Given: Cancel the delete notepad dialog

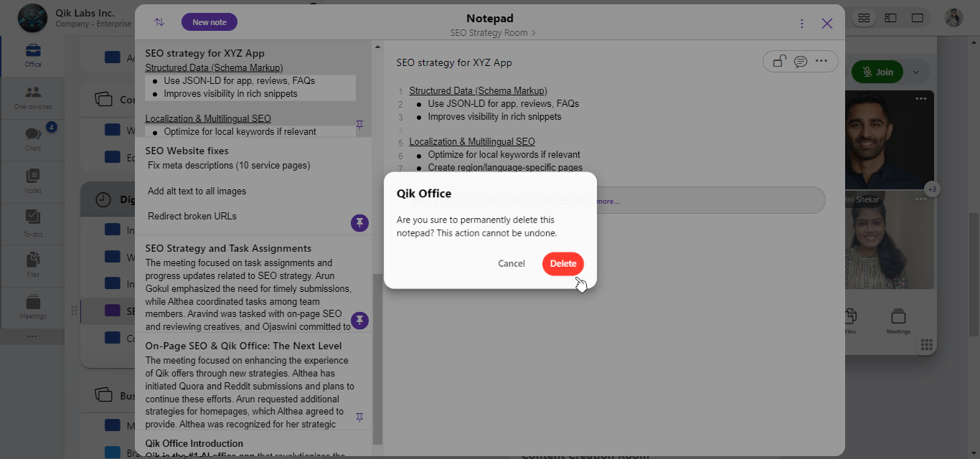Looking at the screenshot, I should [511, 263].
